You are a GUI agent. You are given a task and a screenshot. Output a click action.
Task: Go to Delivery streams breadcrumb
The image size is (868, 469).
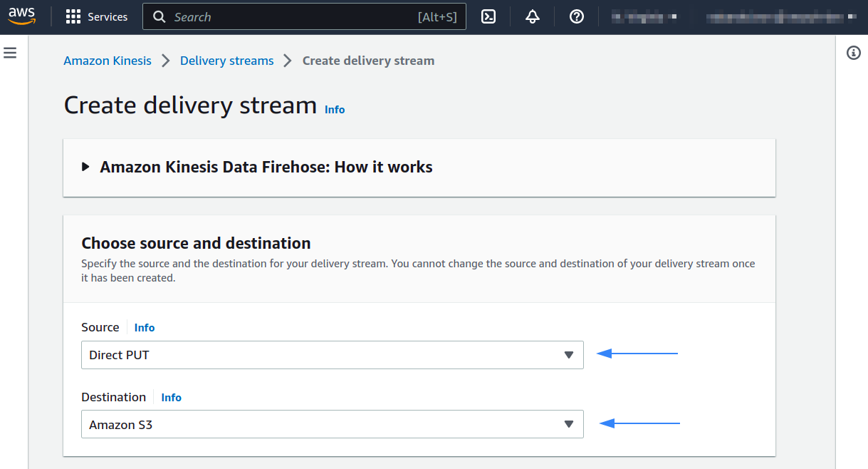227,61
